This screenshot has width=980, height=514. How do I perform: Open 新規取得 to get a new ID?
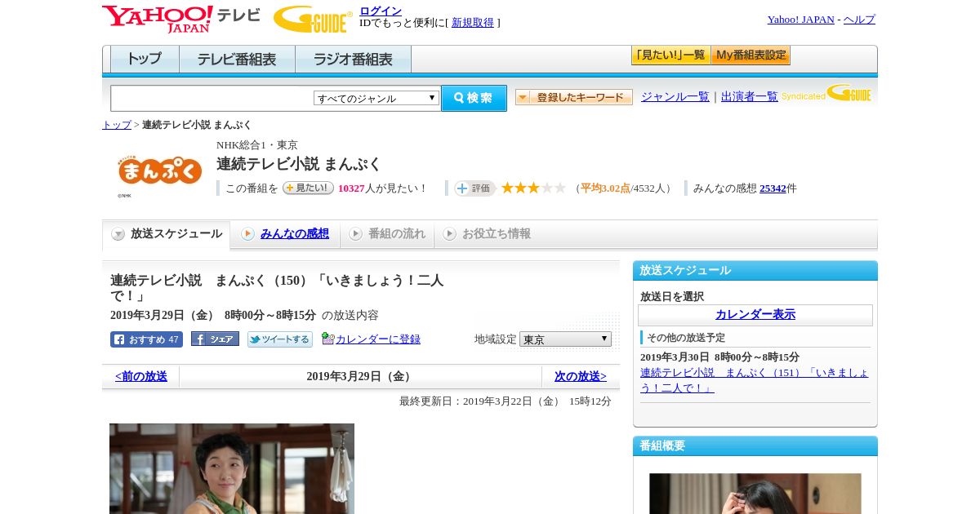click(473, 23)
